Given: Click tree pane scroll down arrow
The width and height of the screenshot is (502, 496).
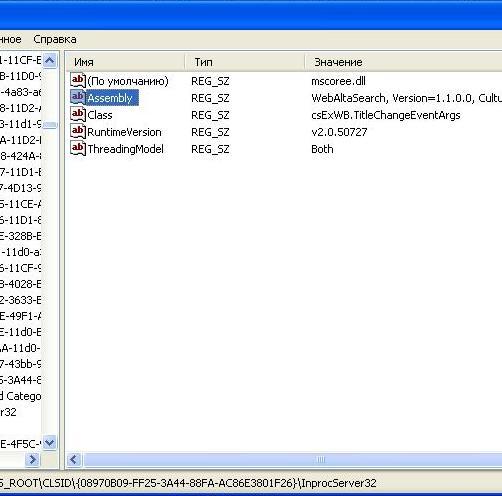Looking at the screenshot, I should (50, 443).
